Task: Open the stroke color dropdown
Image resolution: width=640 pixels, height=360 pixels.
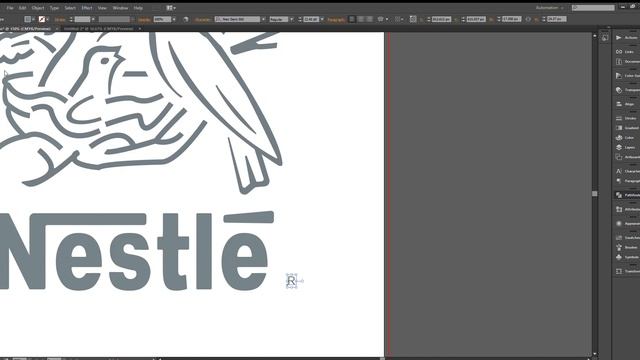Action: (x=48, y=19)
